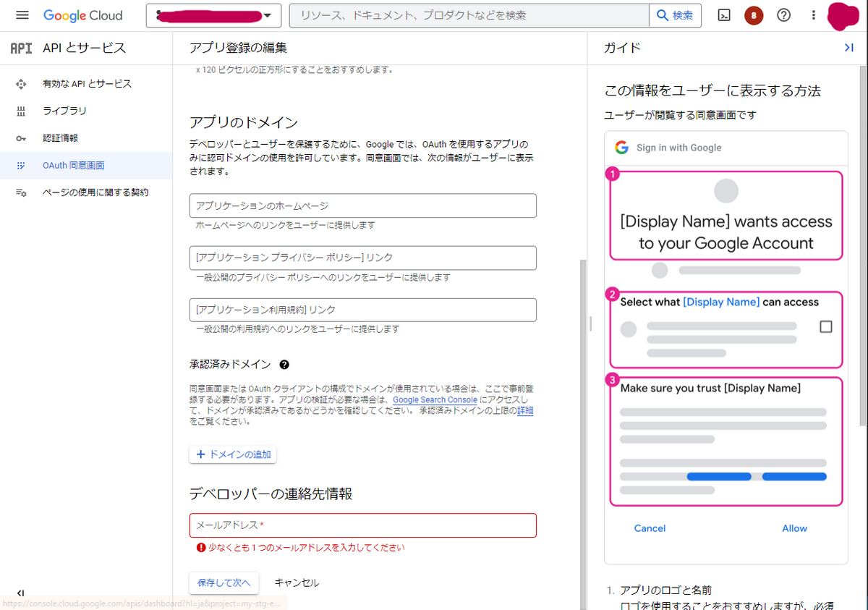Click the guide panel vertical scrollbar
Image resolution: width=868 pixels, height=610 pixels.
click(863, 246)
